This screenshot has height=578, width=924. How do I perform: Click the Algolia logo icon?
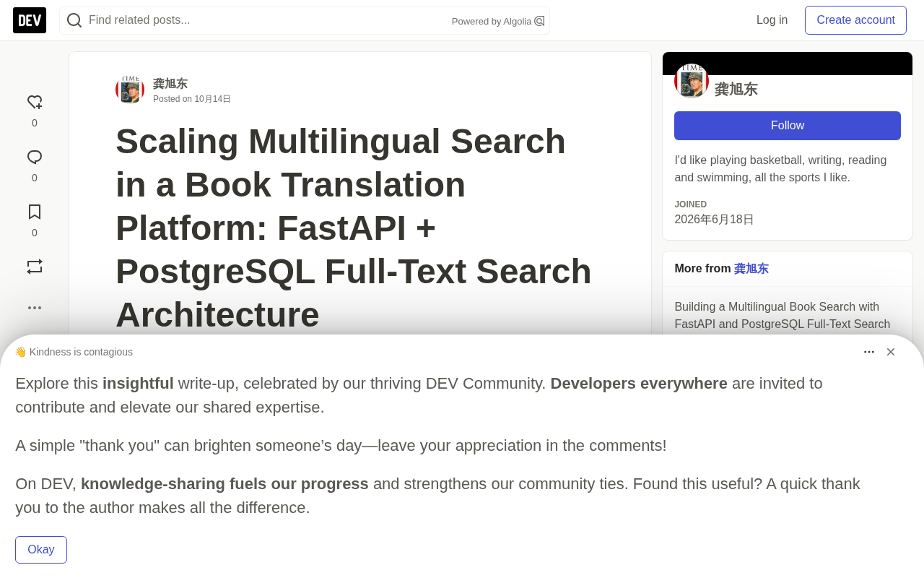(x=539, y=21)
